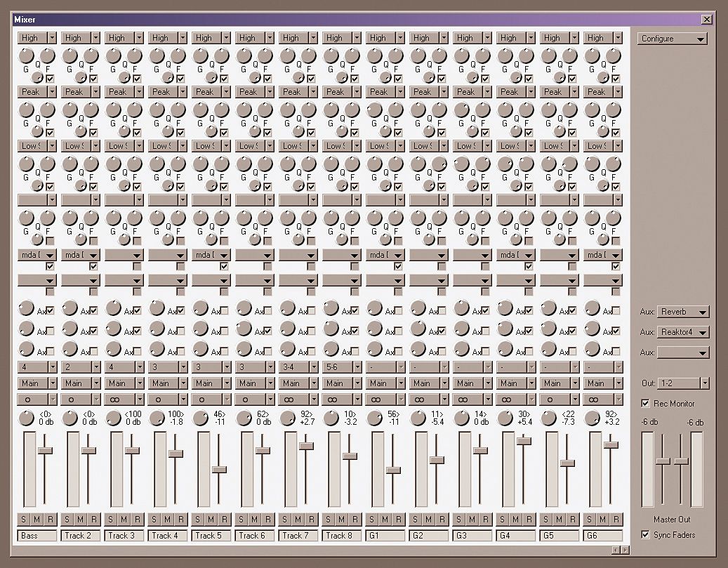Solo the G5 channel
Screen dimensions: 728x568
pyautogui.click(x=546, y=520)
